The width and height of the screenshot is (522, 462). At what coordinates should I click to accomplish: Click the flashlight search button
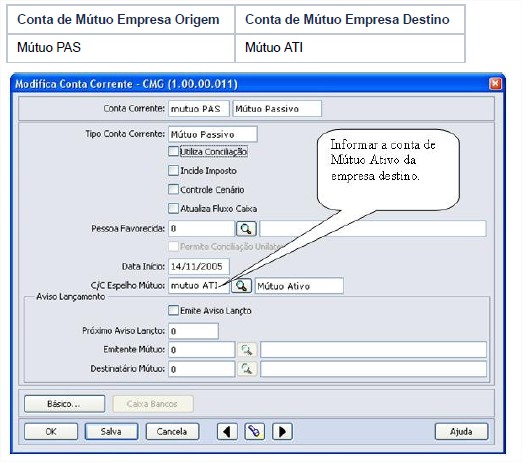click(255, 432)
